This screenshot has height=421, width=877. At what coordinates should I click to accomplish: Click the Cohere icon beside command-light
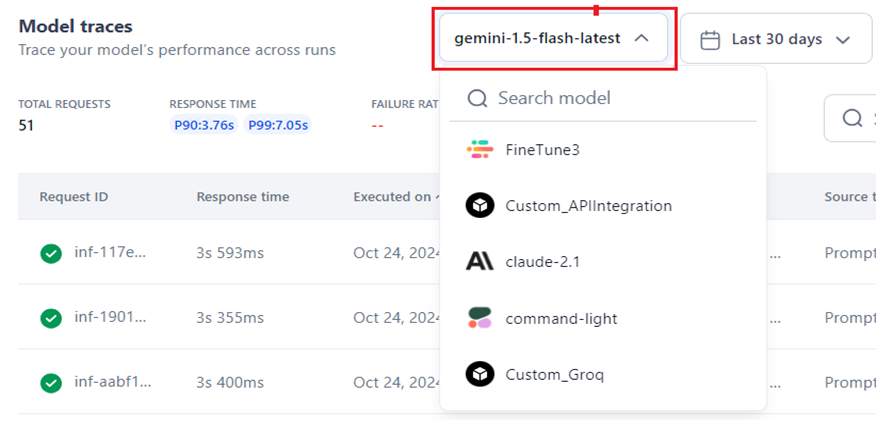coord(479,318)
